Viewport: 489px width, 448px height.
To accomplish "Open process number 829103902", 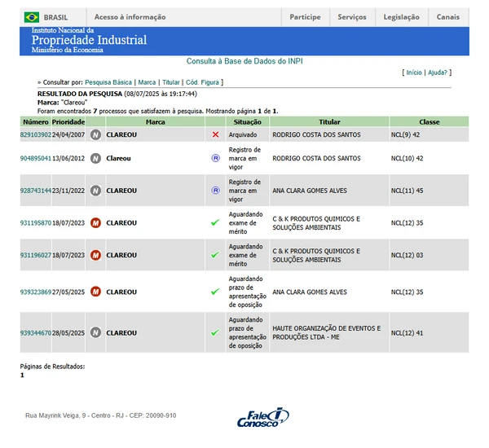I will pos(36,134).
